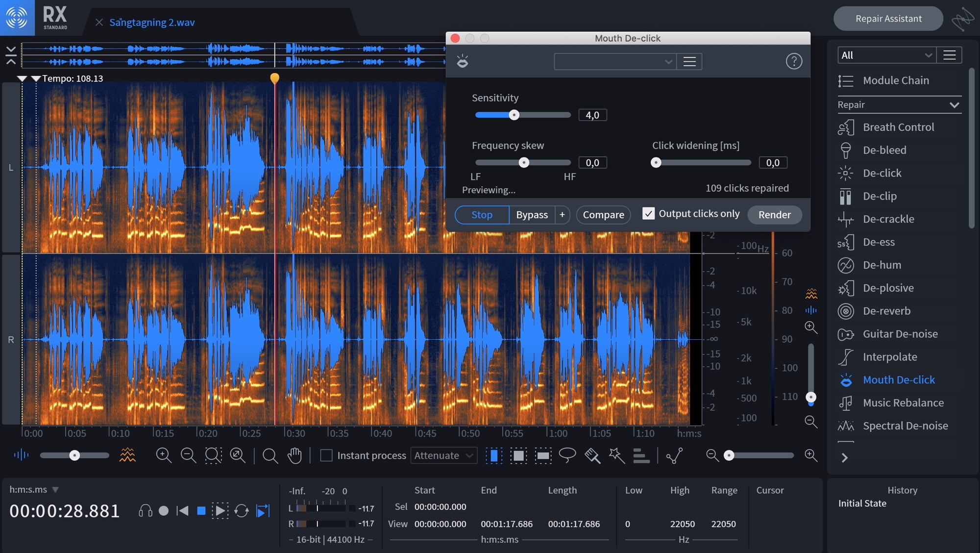Click the Sensitivity value field
The image size is (980, 553).
[592, 115]
